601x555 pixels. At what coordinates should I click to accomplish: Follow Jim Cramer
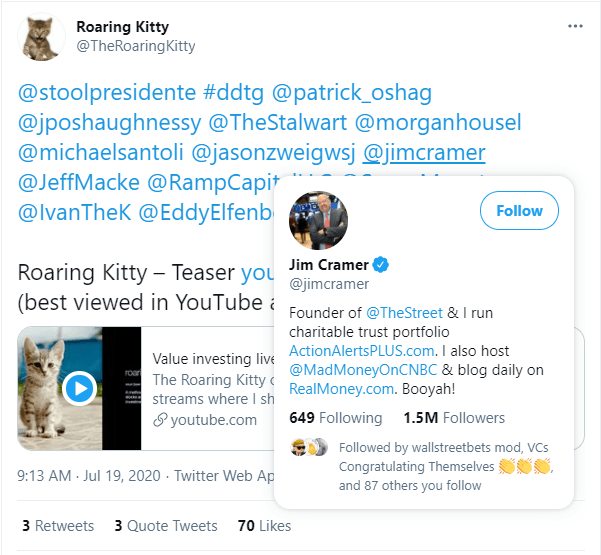(519, 210)
